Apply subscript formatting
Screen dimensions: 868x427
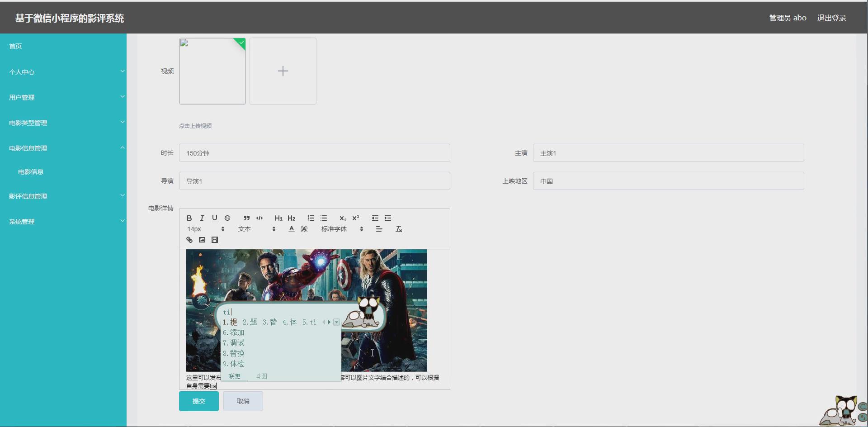coord(343,218)
